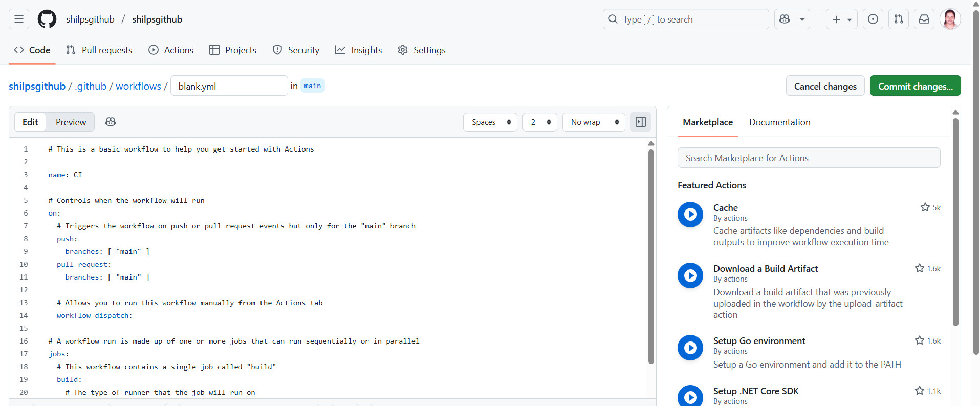
Task: Click the Search Marketplace for Actions field
Action: [809, 158]
